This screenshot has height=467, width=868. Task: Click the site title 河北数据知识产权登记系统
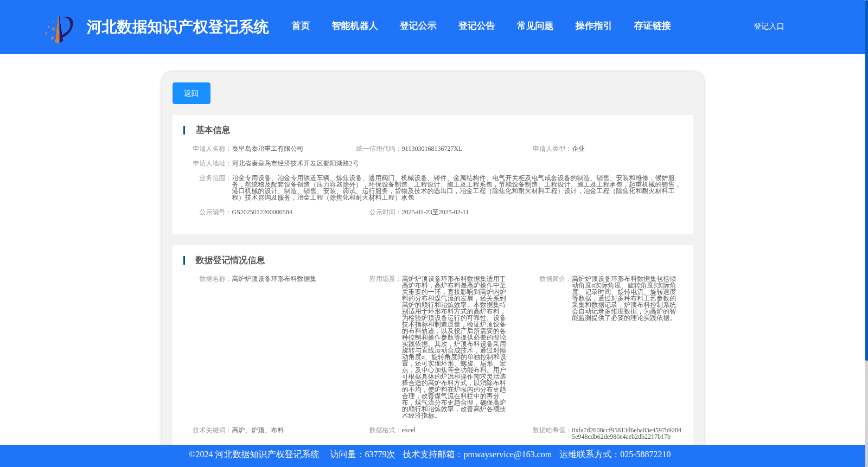[x=177, y=27]
